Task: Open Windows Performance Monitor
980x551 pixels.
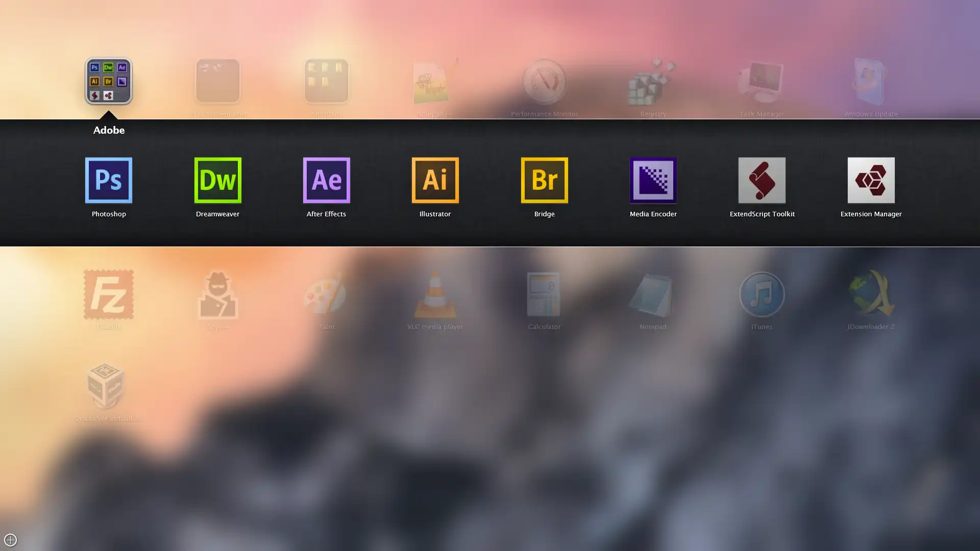Action: click(x=544, y=81)
